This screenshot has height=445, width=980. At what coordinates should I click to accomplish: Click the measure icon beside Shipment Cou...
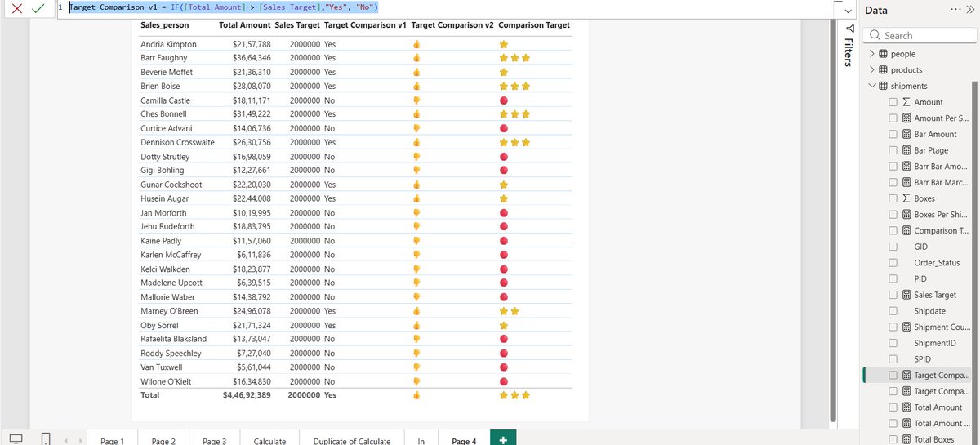[906, 327]
